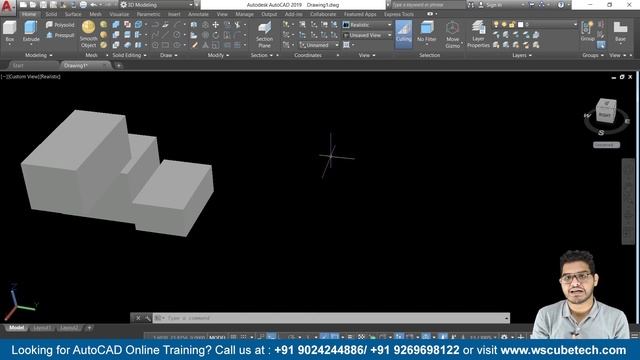Open the Express Tools ribbon tab

click(x=398, y=14)
